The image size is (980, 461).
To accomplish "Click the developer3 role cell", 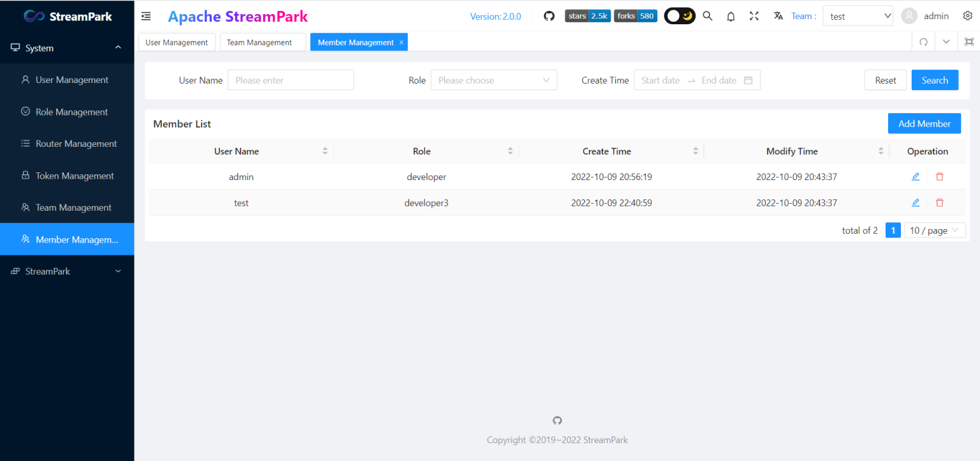I will 426,203.
